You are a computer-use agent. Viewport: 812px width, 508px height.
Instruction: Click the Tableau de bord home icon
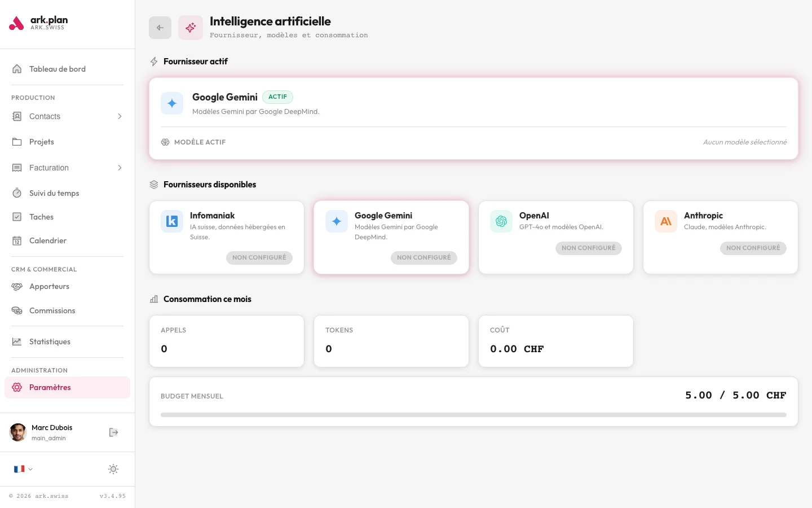point(17,69)
